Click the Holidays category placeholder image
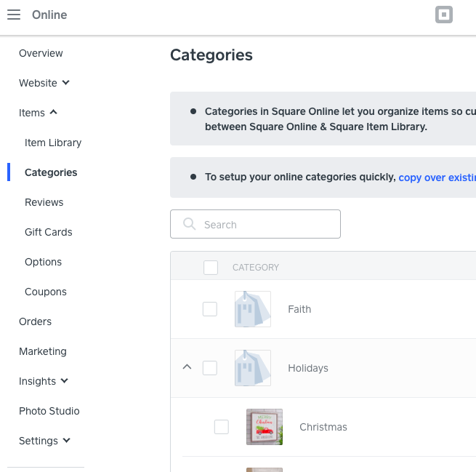 252,368
